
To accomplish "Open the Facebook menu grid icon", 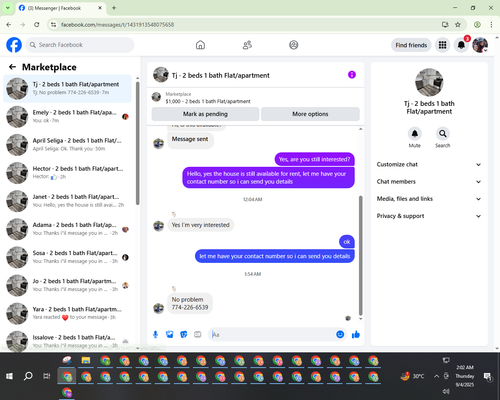I will pos(442,45).
